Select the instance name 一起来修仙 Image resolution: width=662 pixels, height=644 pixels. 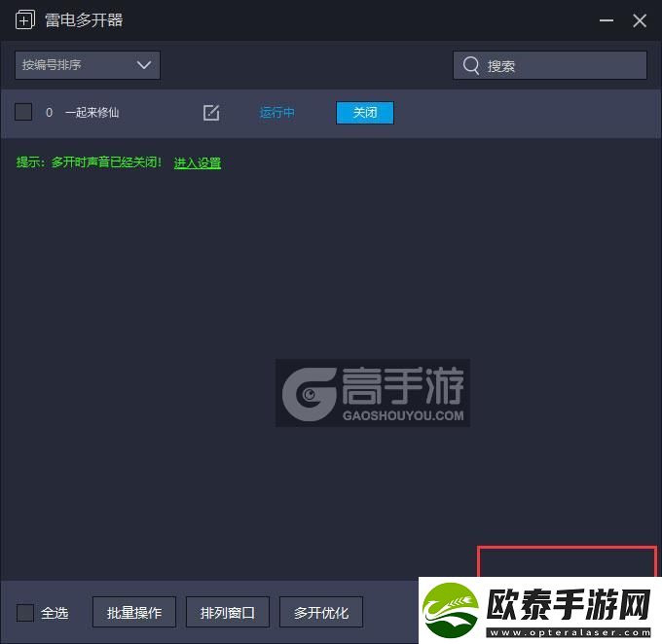coord(92,113)
